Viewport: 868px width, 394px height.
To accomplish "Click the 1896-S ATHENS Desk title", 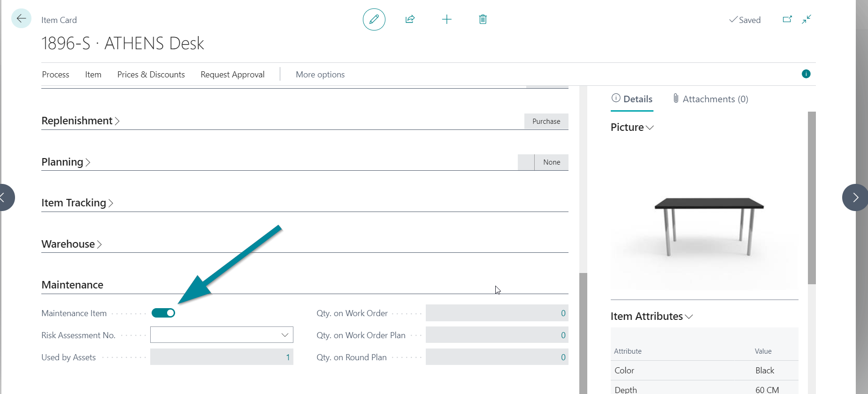I will click(123, 43).
